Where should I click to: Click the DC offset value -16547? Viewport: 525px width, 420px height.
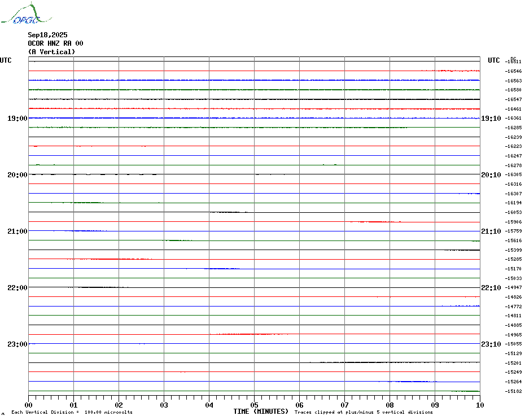coord(513,99)
